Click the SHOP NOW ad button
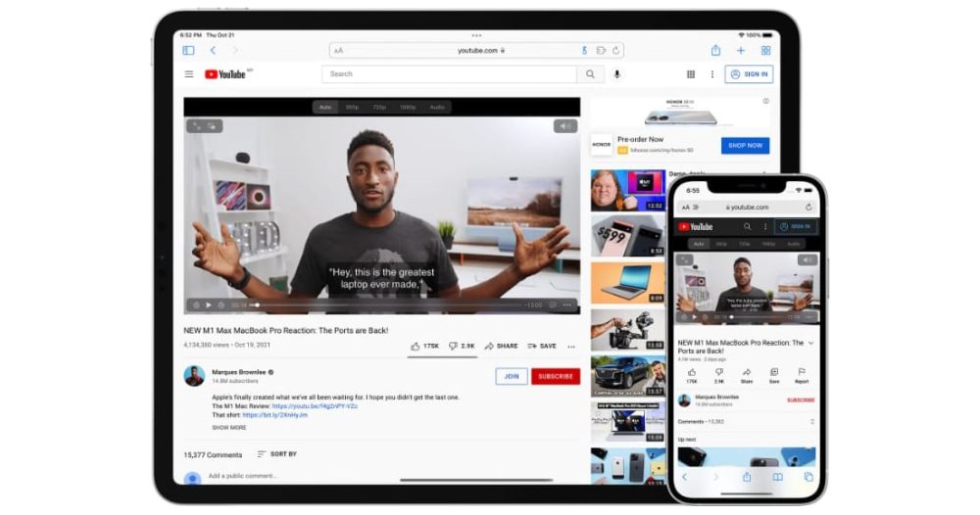 745,145
